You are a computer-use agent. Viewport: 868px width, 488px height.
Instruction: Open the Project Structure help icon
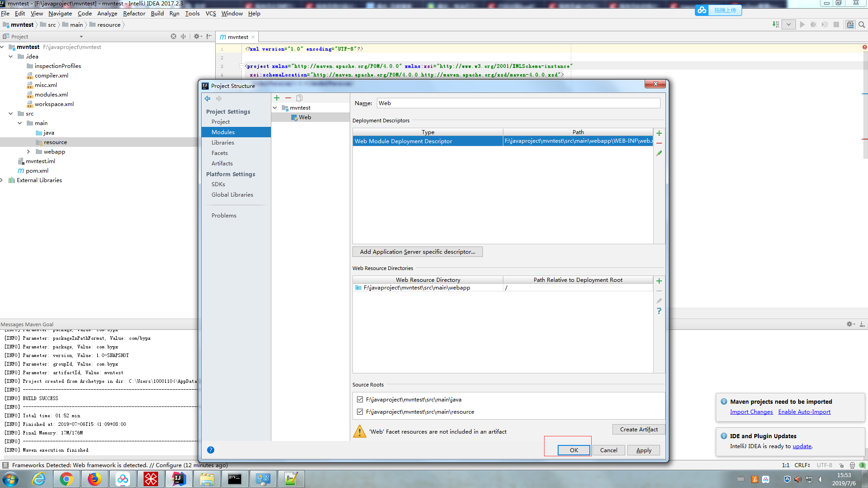click(x=211, y=450)
